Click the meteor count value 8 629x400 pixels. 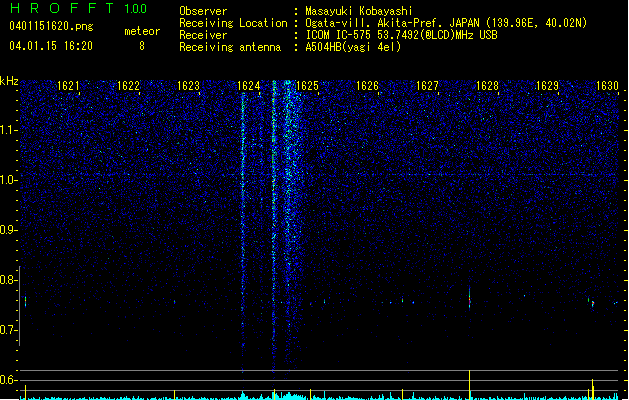click(x=142, y=46)
